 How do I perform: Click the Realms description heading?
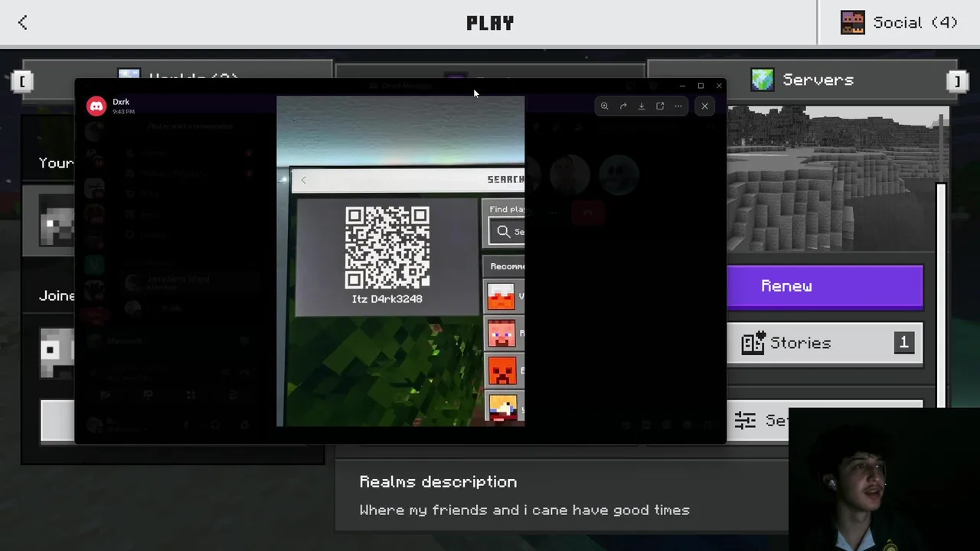tap(438, 481)
